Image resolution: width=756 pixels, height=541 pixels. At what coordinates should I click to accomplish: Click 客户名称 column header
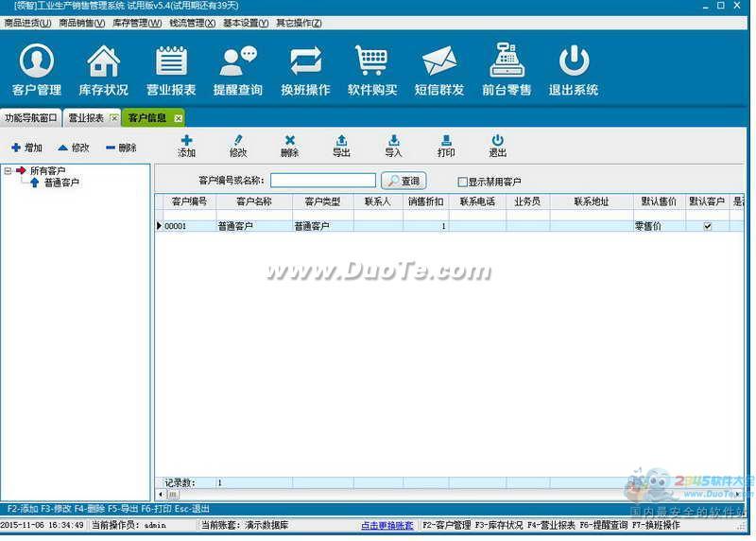tap(254, 201)
